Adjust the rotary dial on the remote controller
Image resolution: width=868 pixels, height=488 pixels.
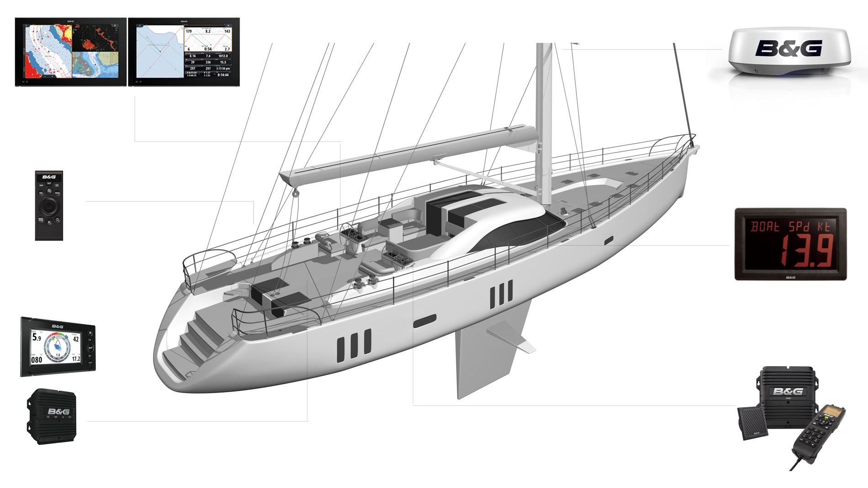click(49, 205)
